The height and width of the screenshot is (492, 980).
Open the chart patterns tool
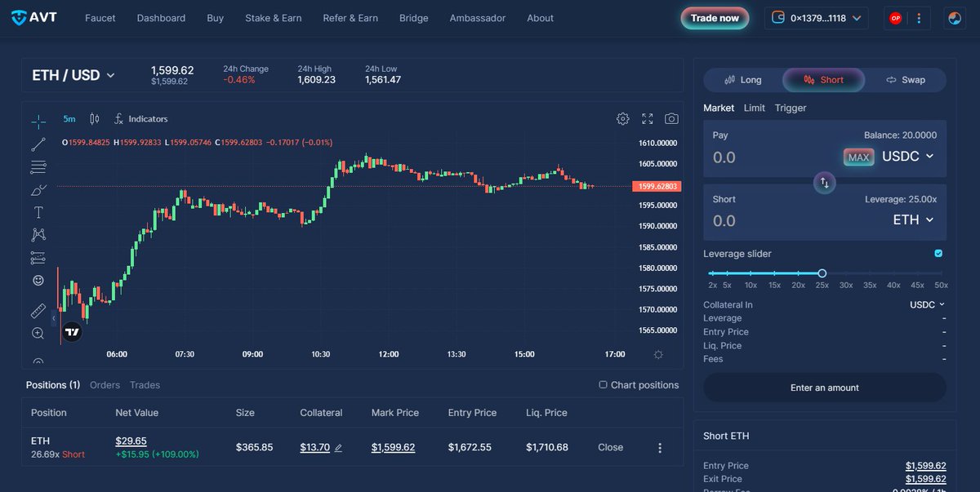[38, 235]
